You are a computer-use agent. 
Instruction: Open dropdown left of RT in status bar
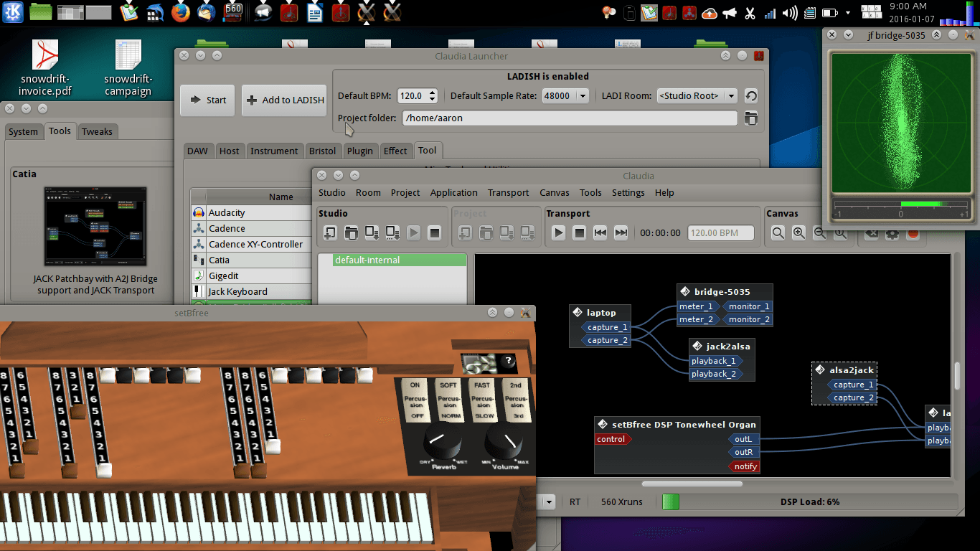pyautogui.click(x=549, y=502)
